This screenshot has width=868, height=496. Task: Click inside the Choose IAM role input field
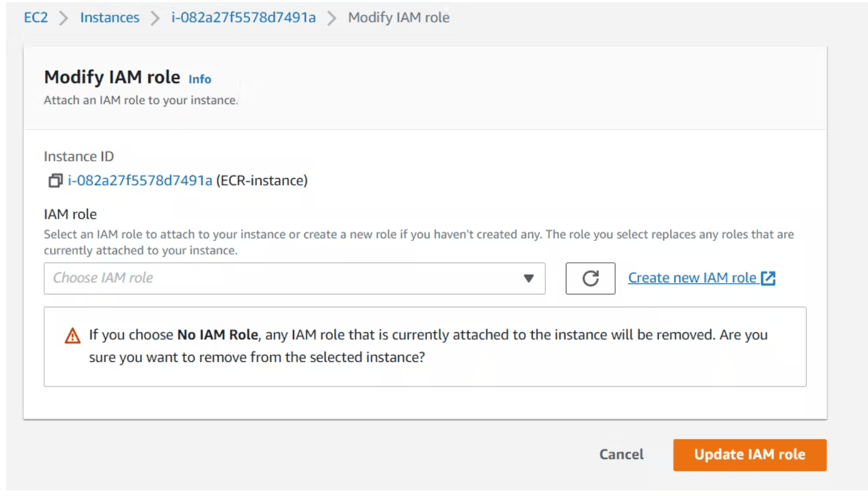[218, 278]
